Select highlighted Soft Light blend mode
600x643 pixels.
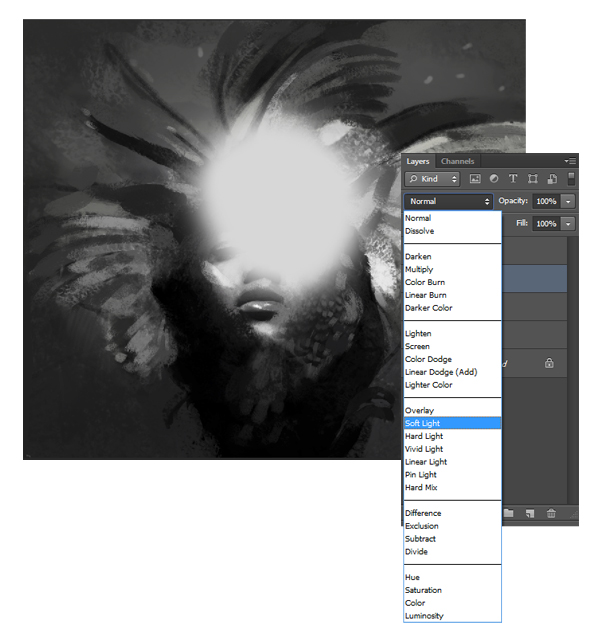point(452,423)
